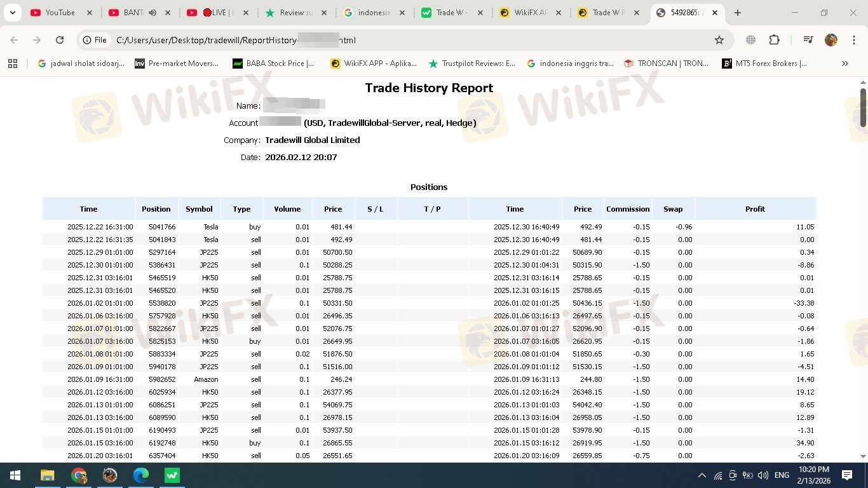
Task: Switch to the Review Trustpilot tab
Action: coord(296,13)
